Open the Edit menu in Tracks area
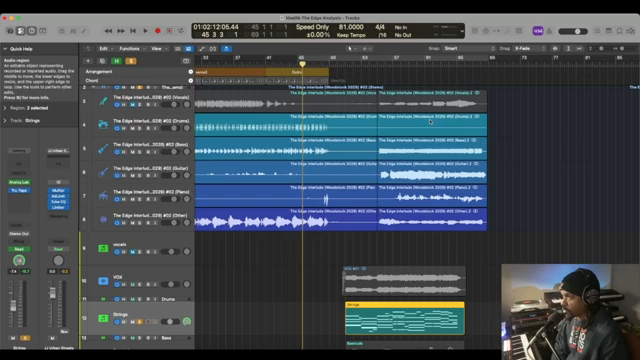640x360 pixels. pyautogui.click(x=105, y=49)
